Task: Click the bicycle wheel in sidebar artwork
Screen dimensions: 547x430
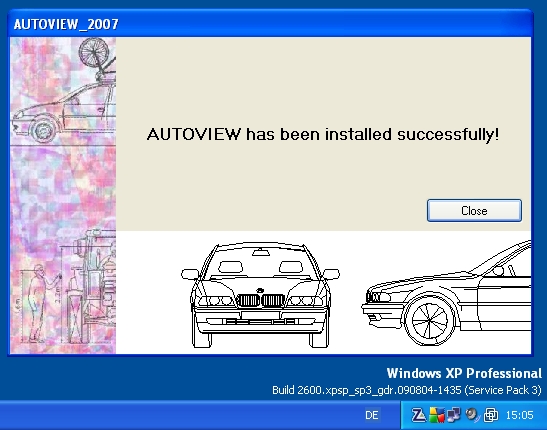Action: coord(93,52)
